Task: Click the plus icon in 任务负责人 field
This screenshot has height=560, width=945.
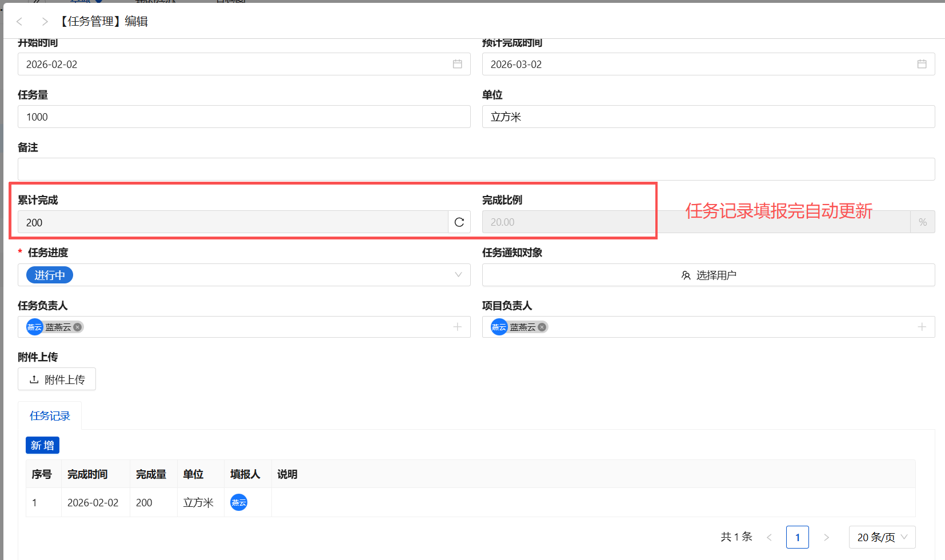Action: coord(457,327)
